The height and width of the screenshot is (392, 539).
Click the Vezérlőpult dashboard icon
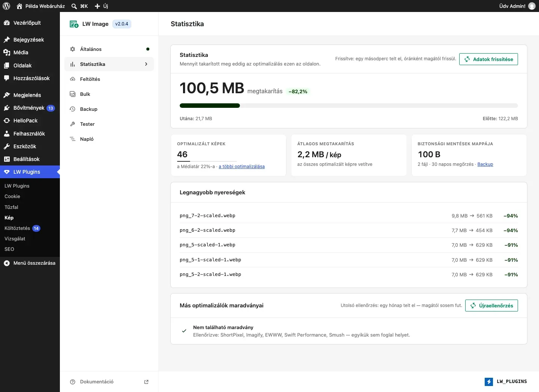[x=7, y=23]
